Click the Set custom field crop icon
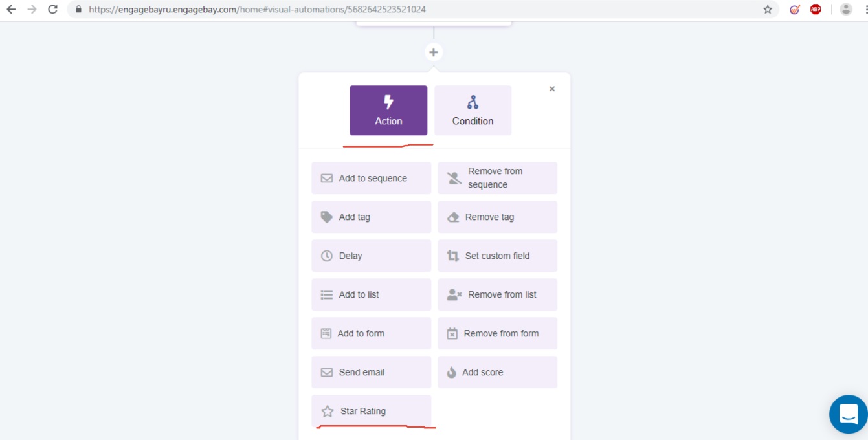868x440 pixels. pos(453,256)
